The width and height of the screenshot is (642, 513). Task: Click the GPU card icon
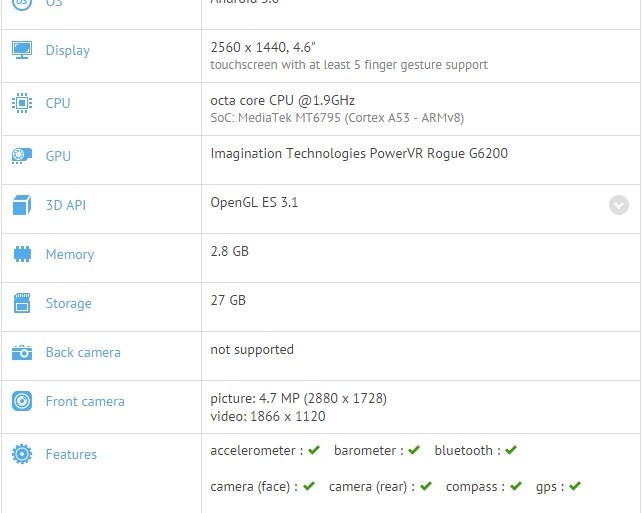(x=21, y=156)
